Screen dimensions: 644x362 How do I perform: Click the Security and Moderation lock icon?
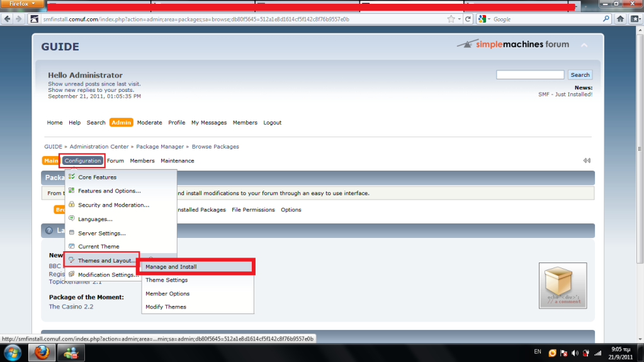pos(72,205)
